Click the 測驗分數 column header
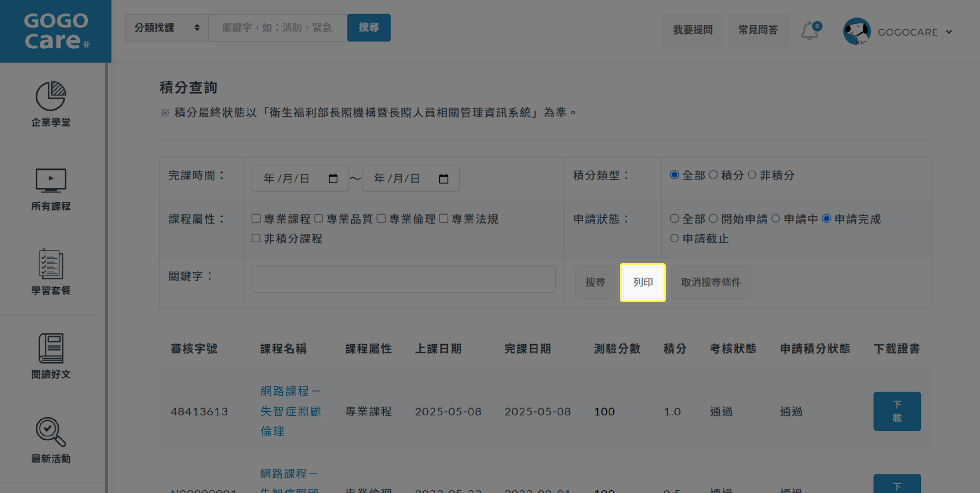Image resolution: width=980 pixels, height=493 pixels. tap(617, 348)
